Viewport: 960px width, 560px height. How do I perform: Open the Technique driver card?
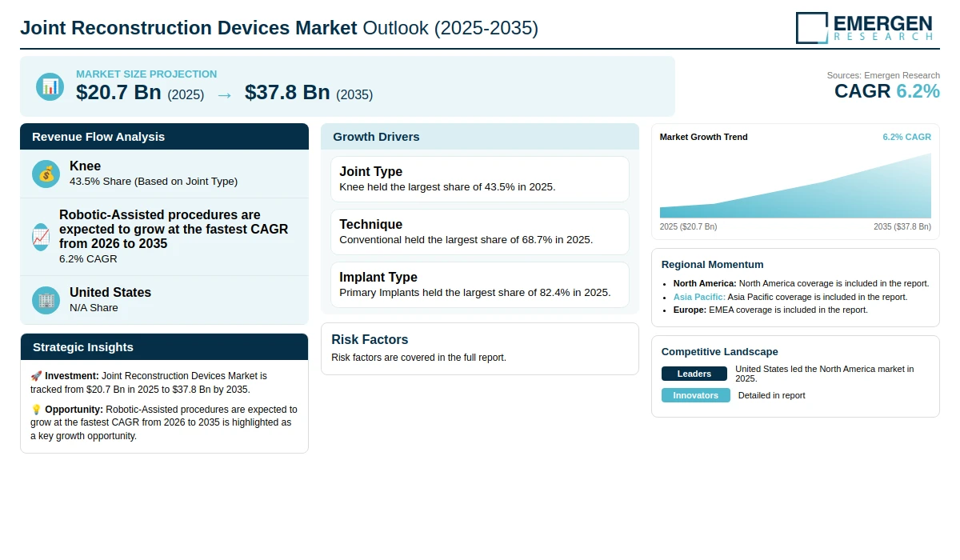480,232
